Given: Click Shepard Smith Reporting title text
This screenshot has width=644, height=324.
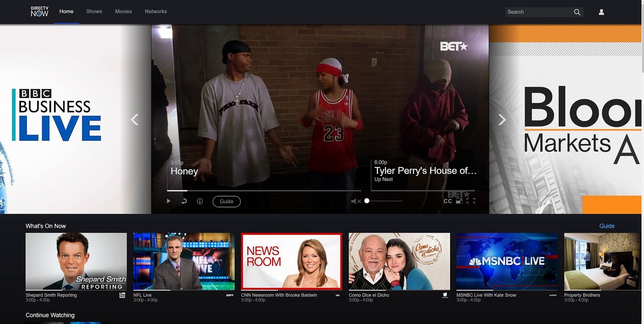Looking at the screenshot, I should 51,295.
